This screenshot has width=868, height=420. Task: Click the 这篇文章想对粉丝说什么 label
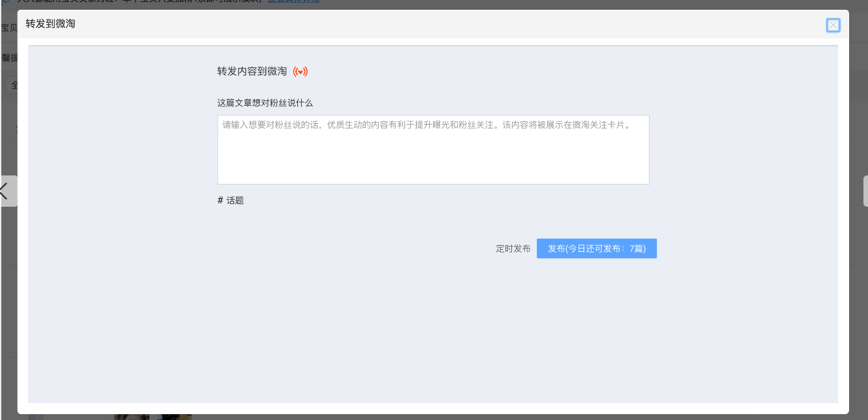265,102
